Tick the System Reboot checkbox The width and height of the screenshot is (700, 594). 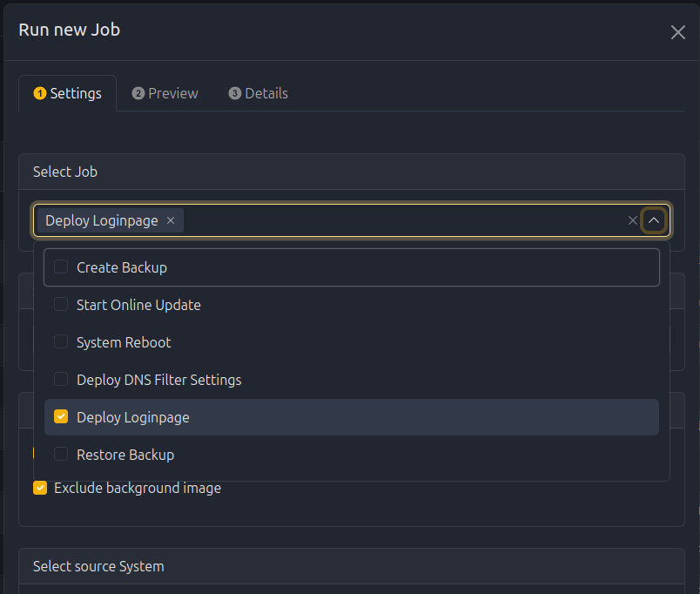point(61,342)
